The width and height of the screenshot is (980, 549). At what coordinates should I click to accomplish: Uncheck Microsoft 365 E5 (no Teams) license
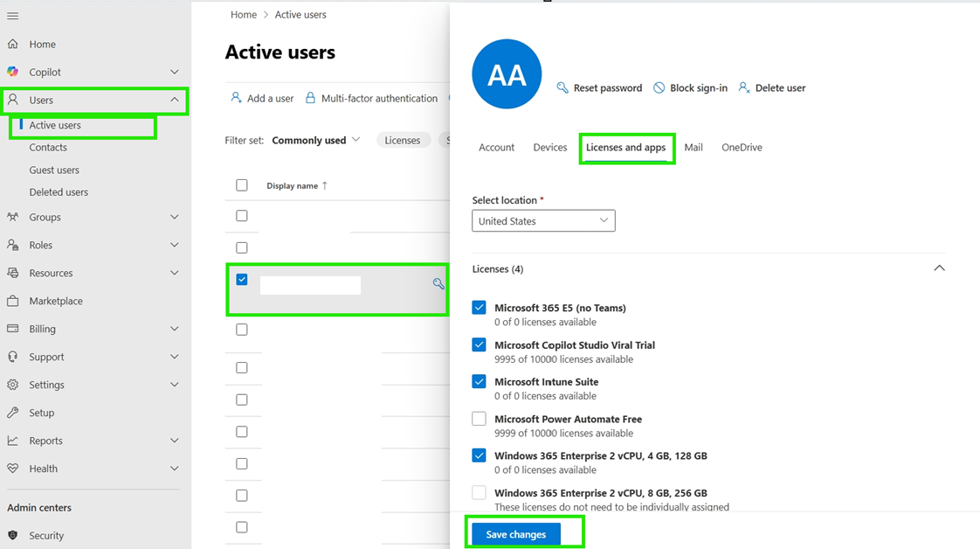coord(479,308)
